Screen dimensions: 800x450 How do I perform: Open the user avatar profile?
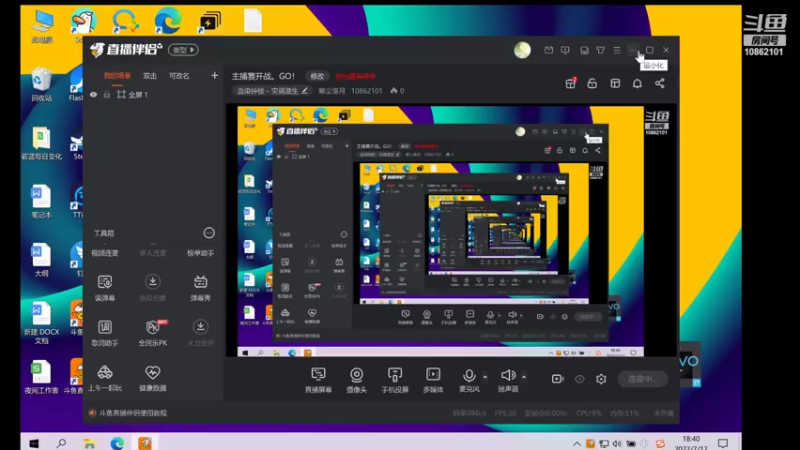coord(522,50)
